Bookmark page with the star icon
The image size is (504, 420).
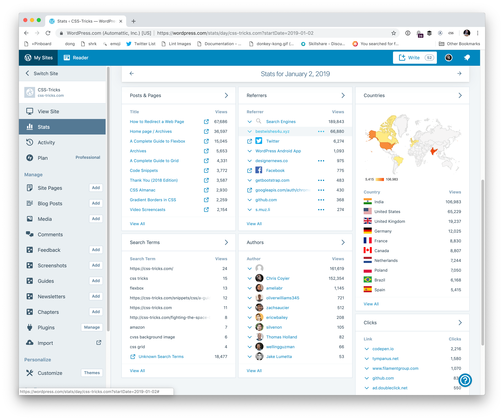coord(394,33)
